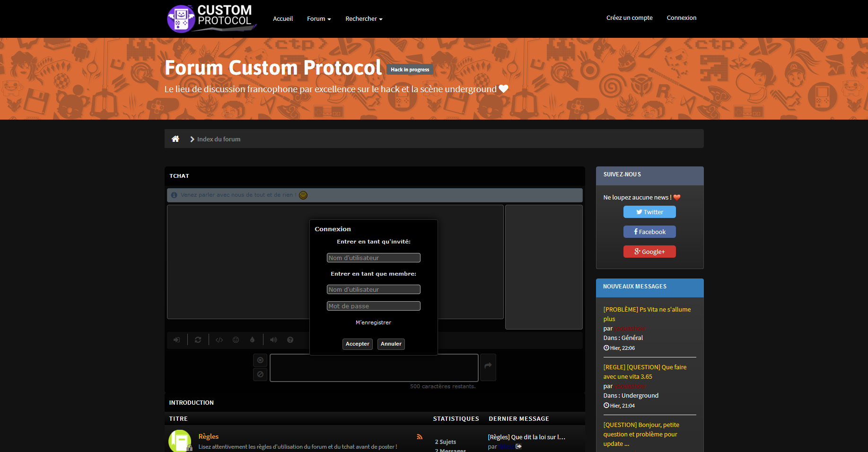The width and height of the screenshot is (868, 452).
Task: Click the clear message circle-x icon
Action: pos(260,360)
